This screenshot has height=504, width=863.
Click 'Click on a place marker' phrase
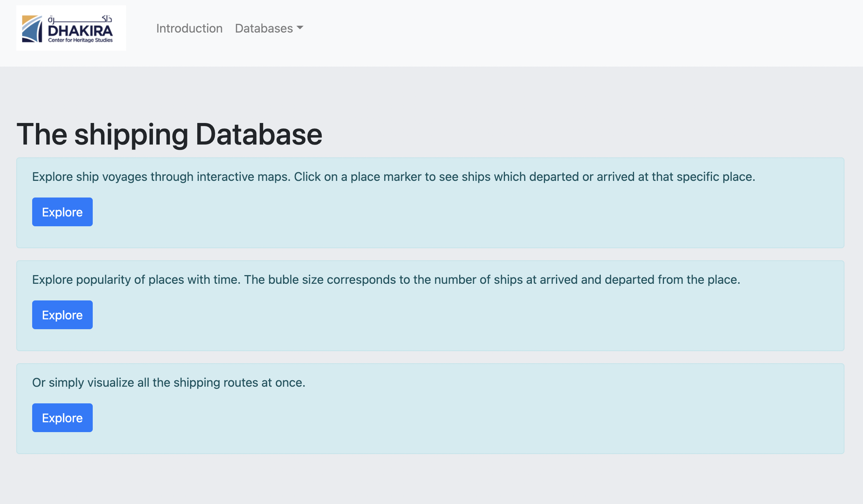click(358, 177)
